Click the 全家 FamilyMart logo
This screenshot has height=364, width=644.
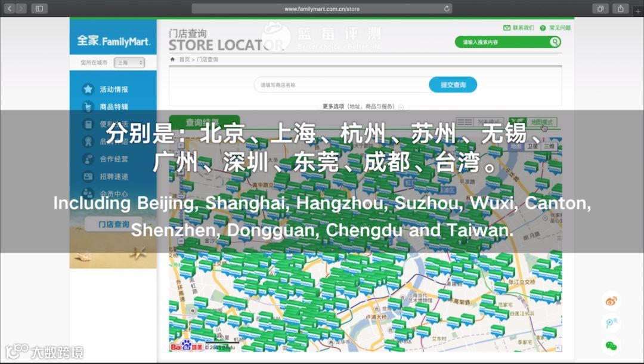[113, 41]
